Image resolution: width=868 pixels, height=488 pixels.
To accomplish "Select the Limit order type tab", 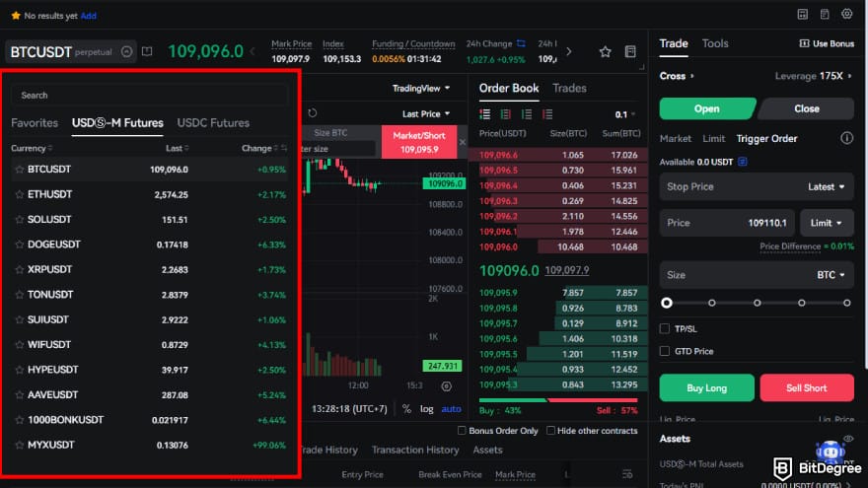I will [x=713, y=139].
